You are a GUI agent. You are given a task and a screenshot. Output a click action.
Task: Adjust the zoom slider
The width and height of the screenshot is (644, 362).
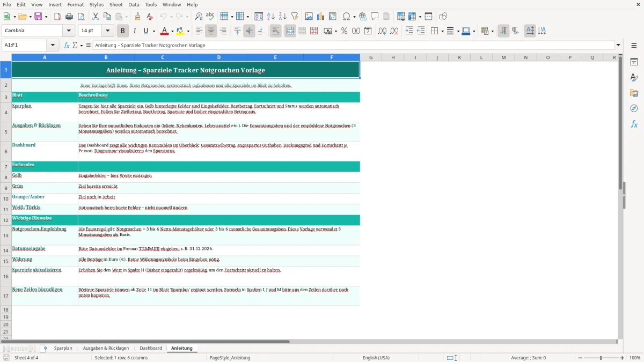coord(601,358)
